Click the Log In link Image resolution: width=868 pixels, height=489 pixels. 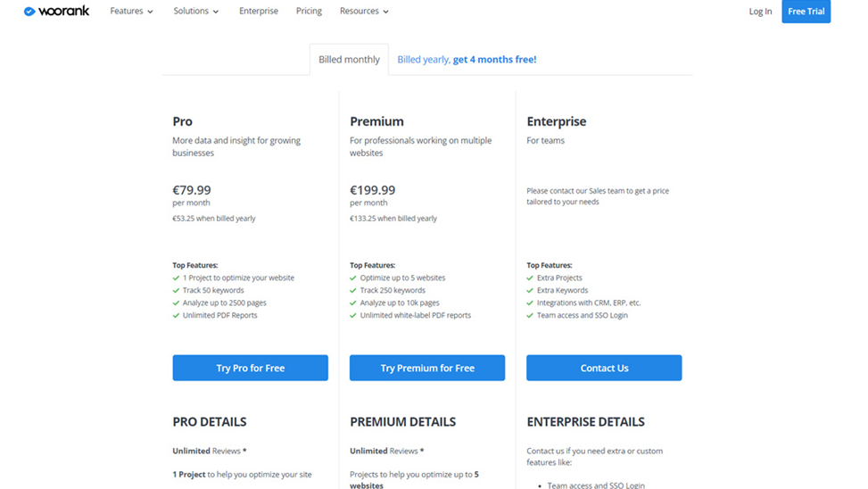pos(760,11)
